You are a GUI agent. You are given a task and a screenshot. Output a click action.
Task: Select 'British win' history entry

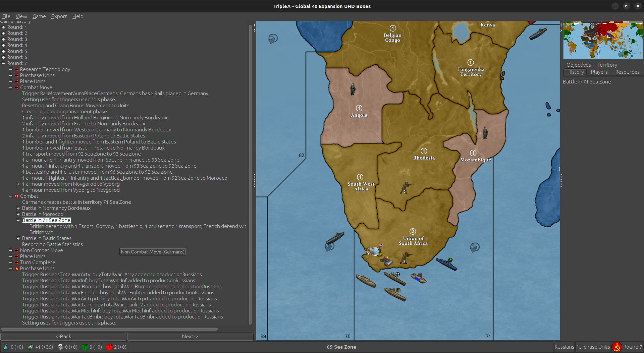[41, 232]
